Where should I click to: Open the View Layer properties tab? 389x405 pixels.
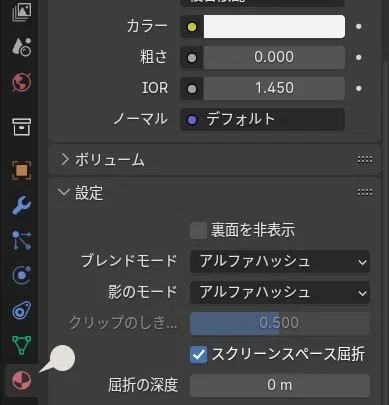[x=22, y=12]
